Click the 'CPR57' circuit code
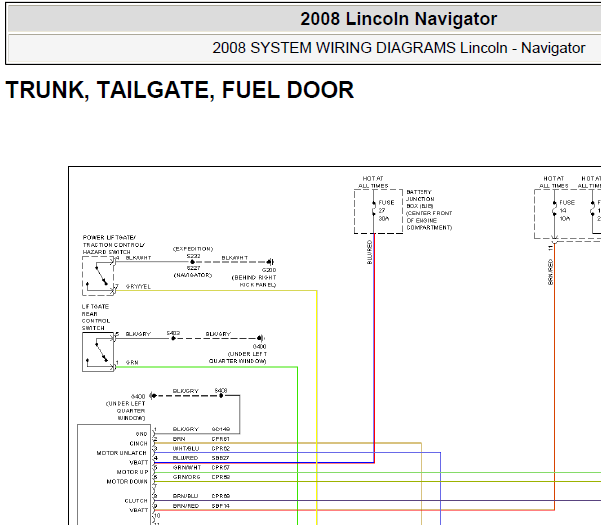 point(221,468)
